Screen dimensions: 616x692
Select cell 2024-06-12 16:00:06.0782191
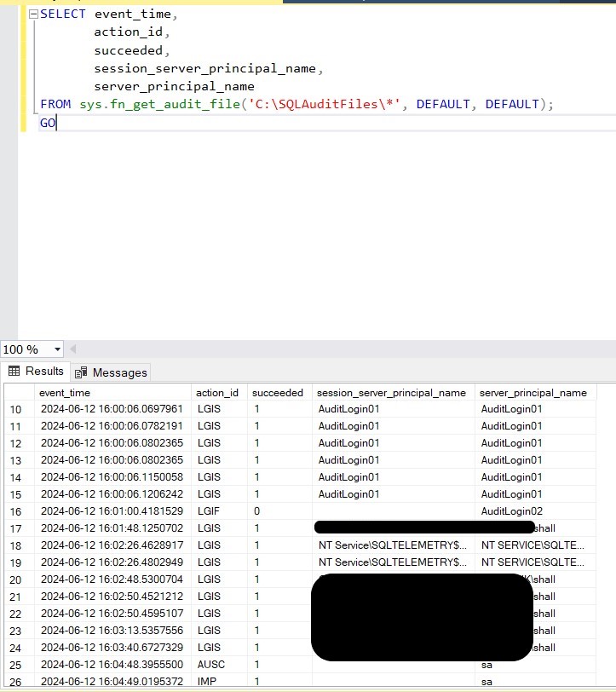coord(112,426)
